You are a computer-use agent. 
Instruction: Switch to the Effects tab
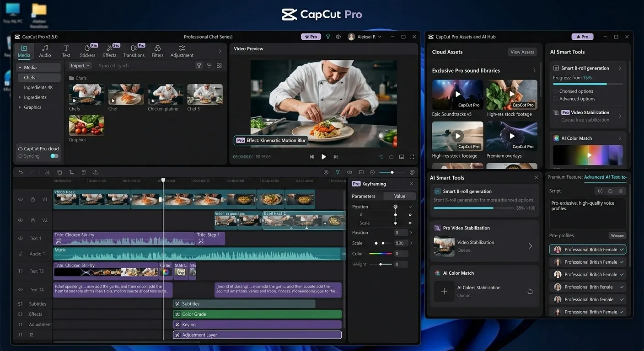click(110, 51)
